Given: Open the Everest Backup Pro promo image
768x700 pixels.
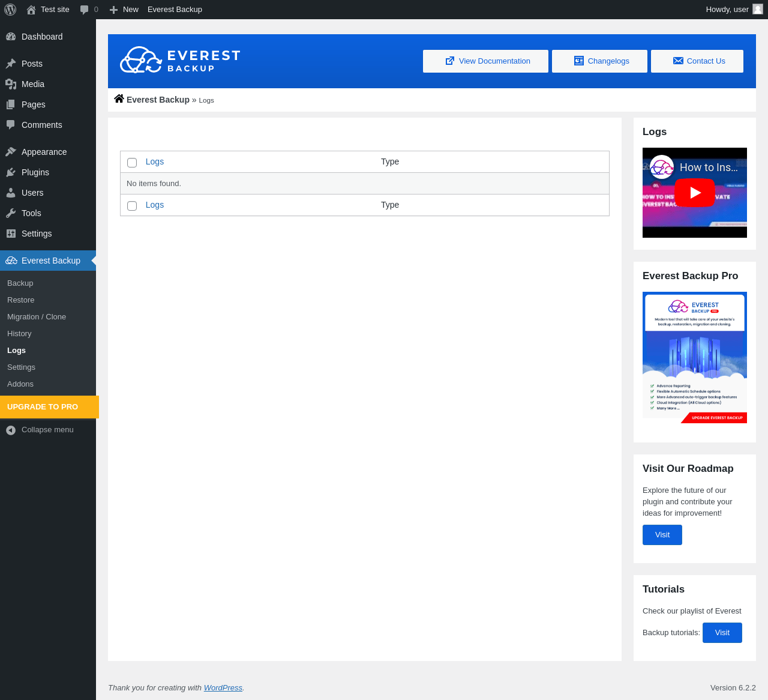Looking at the screenshot, I should click(695, 358).
